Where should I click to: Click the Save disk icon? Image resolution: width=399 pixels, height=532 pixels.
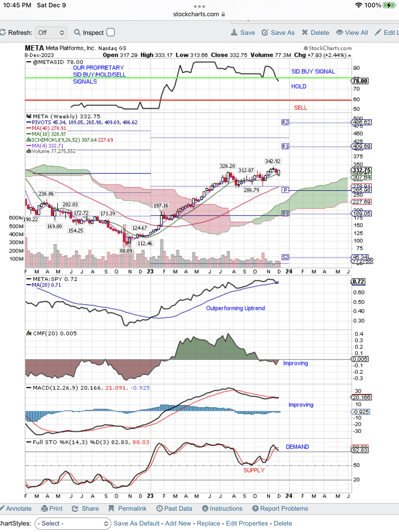234,32
